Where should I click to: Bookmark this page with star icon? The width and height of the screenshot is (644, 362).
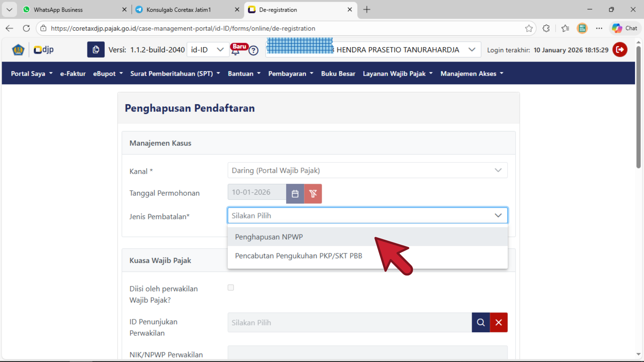pos(529,28)
